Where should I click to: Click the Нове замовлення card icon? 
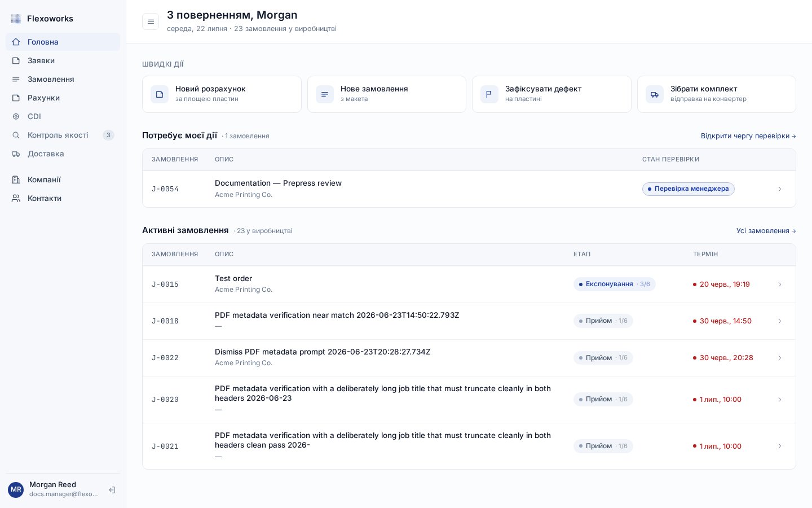(325, 94)
